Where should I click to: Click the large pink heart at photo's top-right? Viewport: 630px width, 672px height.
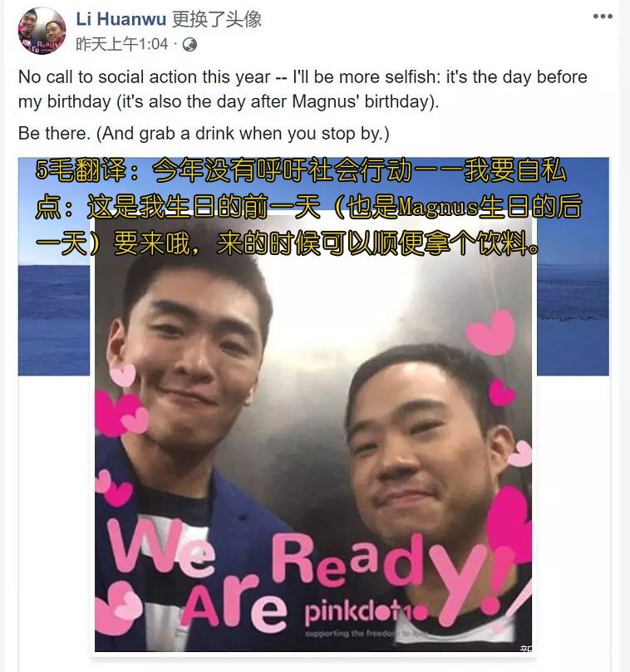pyautogui.click(x=492, y=332)
